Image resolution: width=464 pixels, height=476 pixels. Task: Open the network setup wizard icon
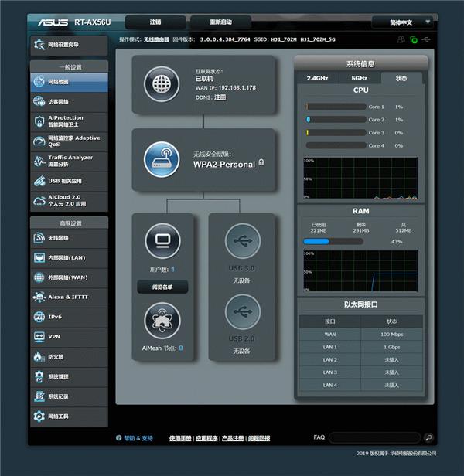39,45
